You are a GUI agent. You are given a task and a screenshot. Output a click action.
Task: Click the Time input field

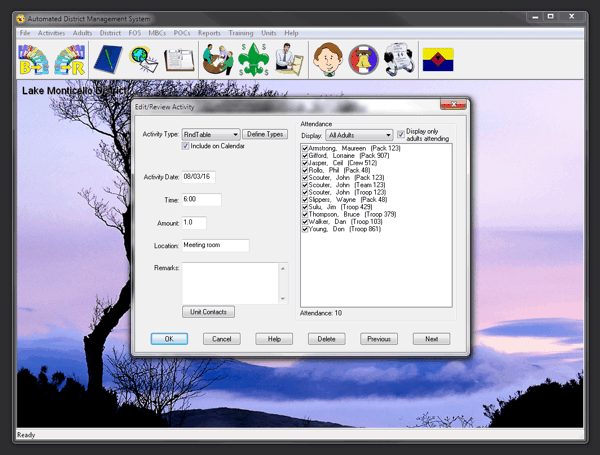pos(202,200)
